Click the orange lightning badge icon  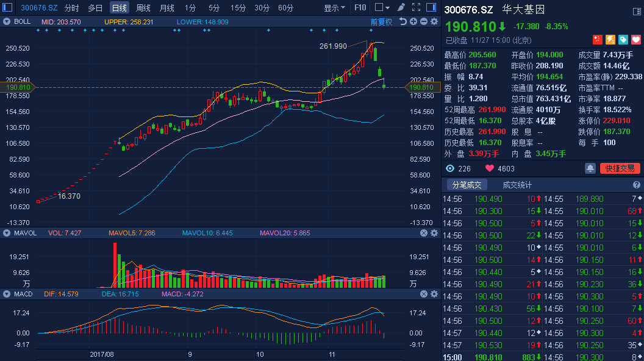click(x=610, y=40)
